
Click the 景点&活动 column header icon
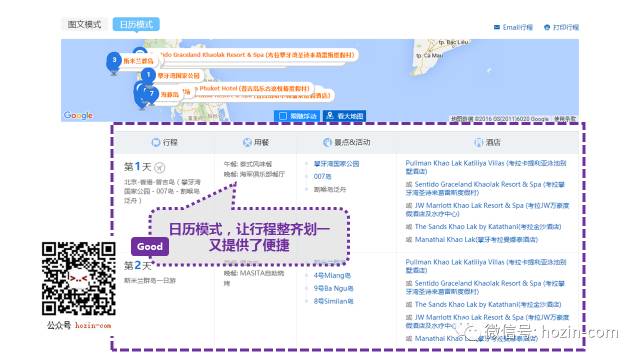327,142
